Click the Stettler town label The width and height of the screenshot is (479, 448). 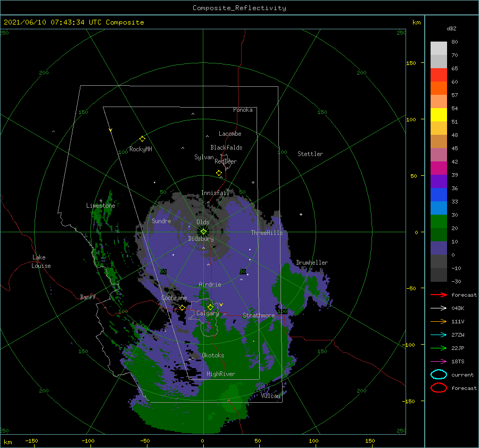pyautogui.click(x=310, y=154)
